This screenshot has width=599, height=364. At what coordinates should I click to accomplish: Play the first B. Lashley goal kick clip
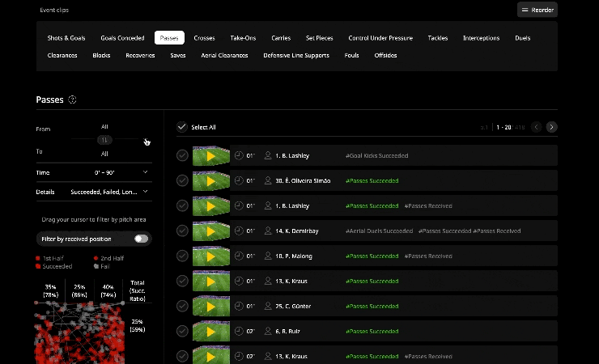tap(210, 155)
